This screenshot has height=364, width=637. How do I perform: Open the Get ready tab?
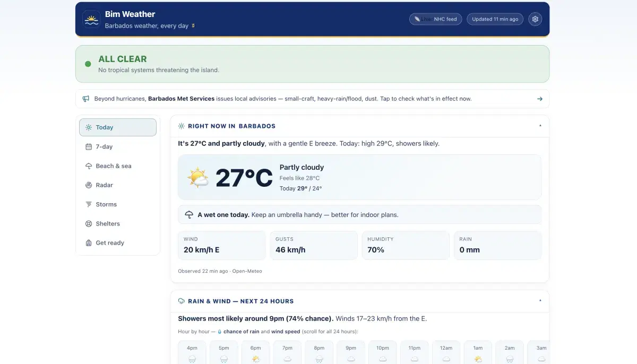tap(118, 243)
